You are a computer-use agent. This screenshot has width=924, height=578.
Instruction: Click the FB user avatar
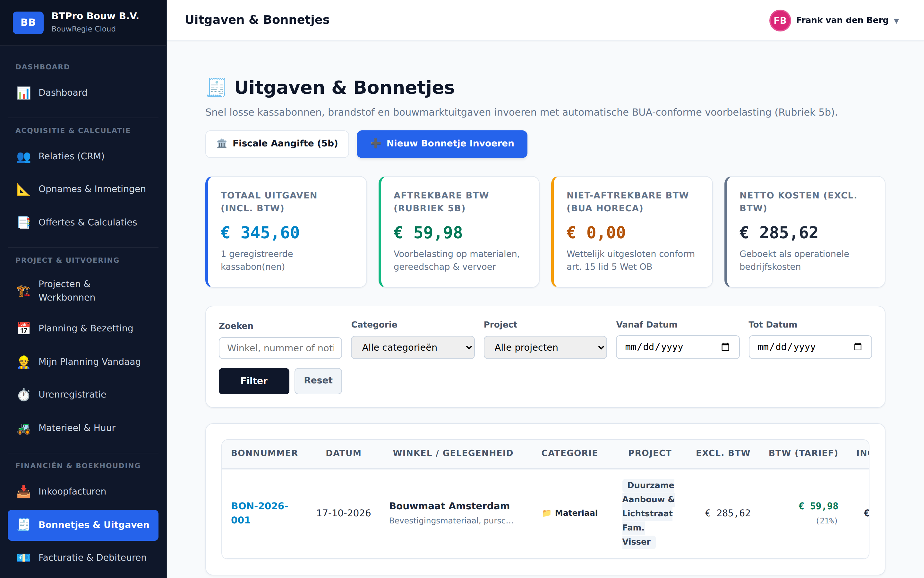(x=780, y=20)
